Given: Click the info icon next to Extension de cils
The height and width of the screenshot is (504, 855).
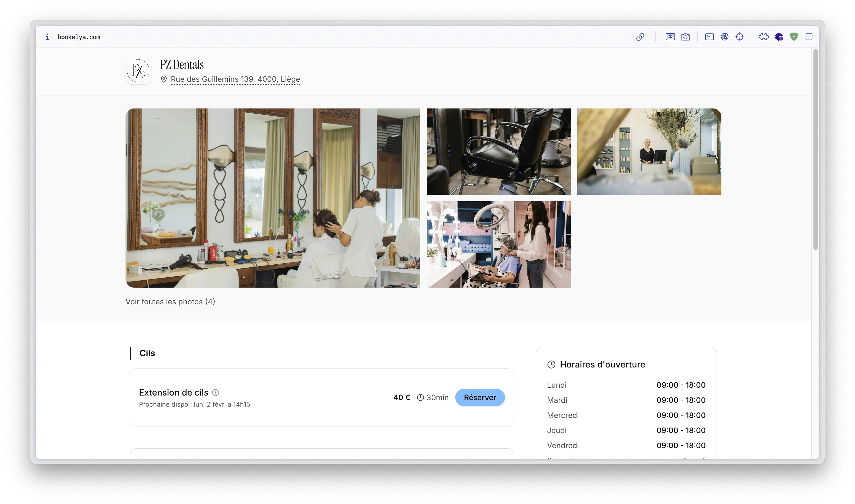Looking at the screenshot, I should (216, 393).
